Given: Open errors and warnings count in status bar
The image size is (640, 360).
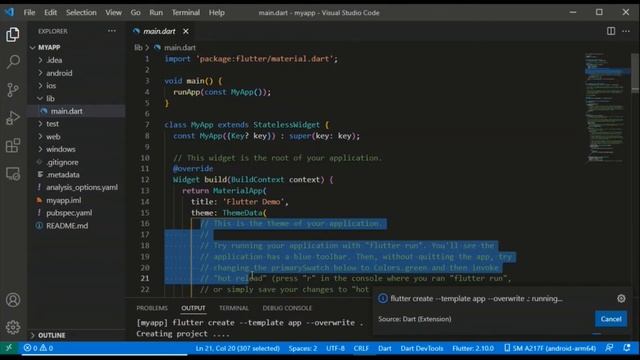Looking at the screenshot, I should pos(38,348).
